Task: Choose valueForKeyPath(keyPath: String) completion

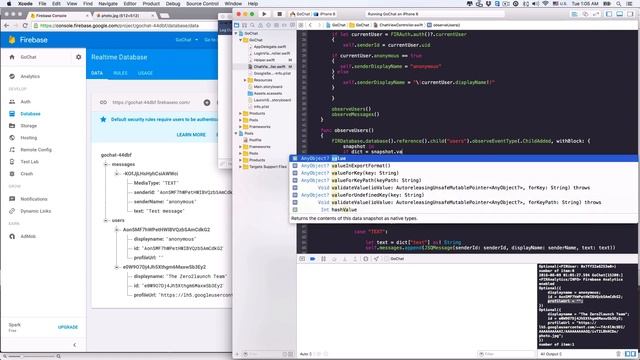Action: (463, 180)
